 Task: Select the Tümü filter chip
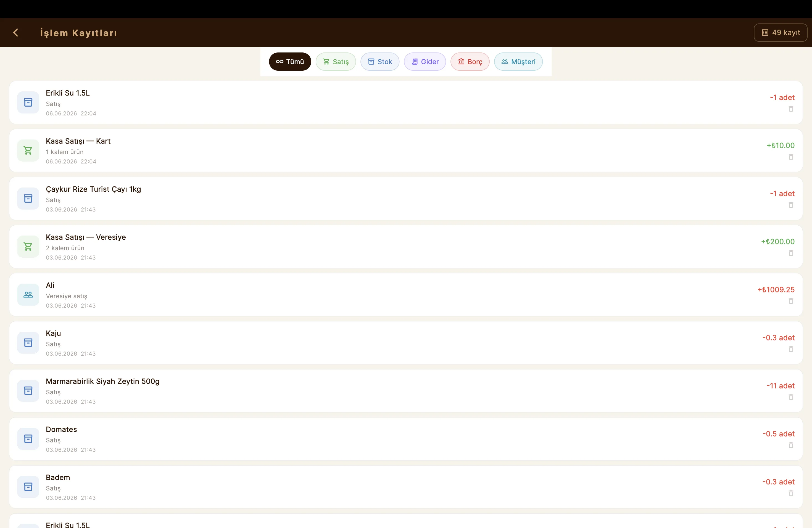pos(290,62)
